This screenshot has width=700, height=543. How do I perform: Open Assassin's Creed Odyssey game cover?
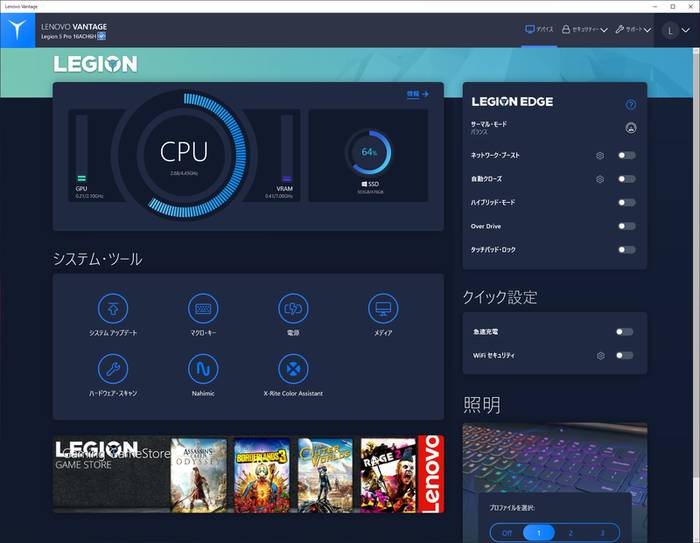(199, 475)
